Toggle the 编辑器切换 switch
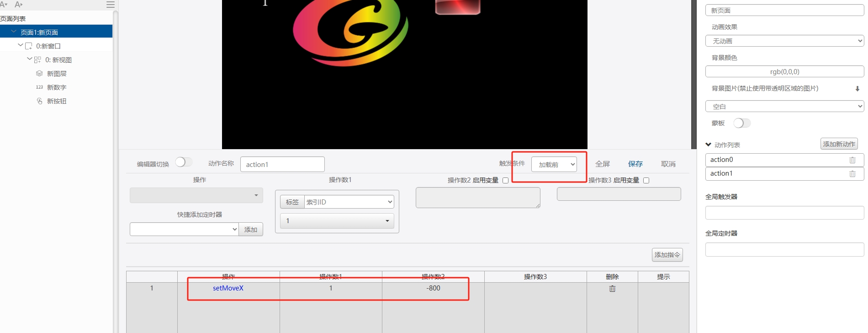Image resolution: width=868 pixels, height=333 pixels. [x=184, y=162]
